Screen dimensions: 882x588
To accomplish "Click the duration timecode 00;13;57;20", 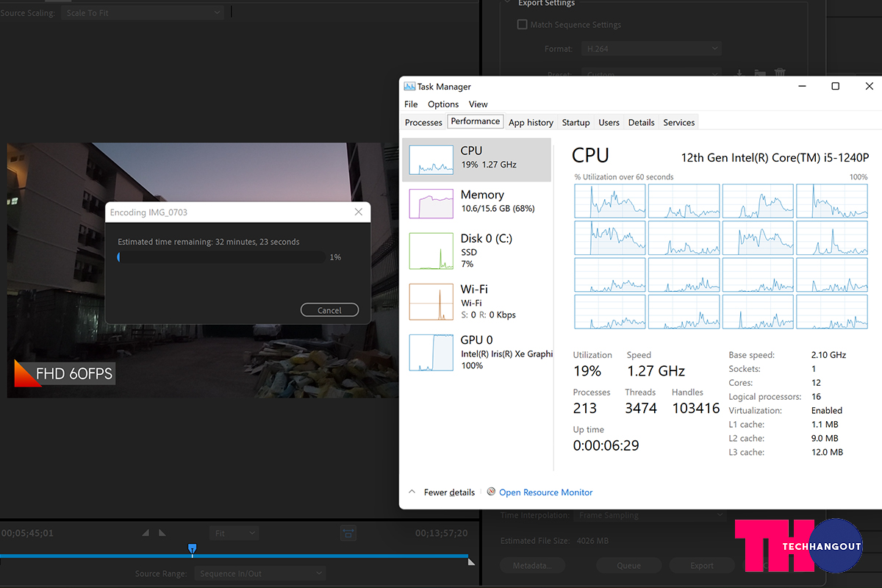I will tap(441, 533).
